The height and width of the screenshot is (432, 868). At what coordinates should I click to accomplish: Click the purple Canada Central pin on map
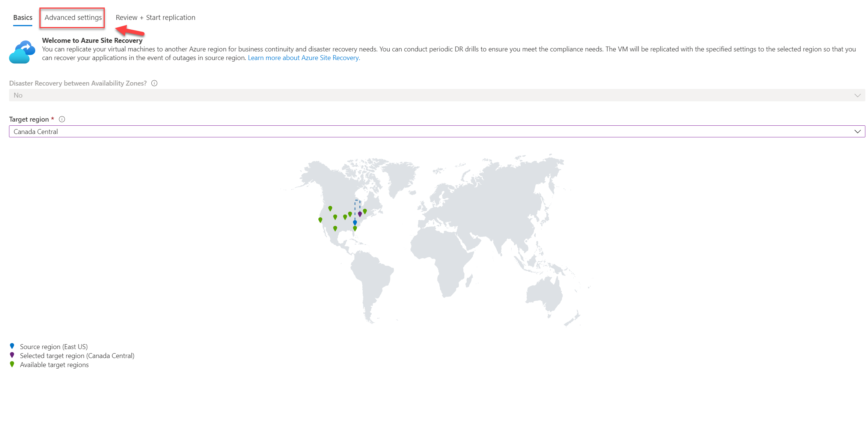[x=360, y=214]
